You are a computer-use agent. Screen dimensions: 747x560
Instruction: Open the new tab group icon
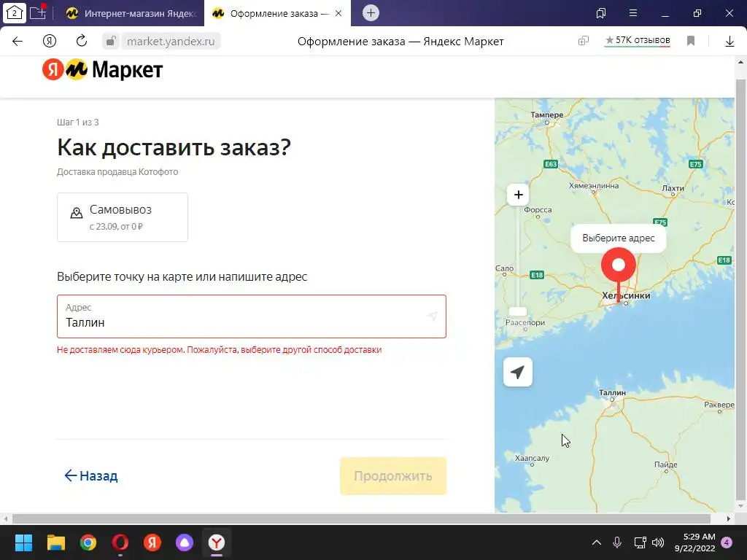pyautogui.click(x=38, y=12)
